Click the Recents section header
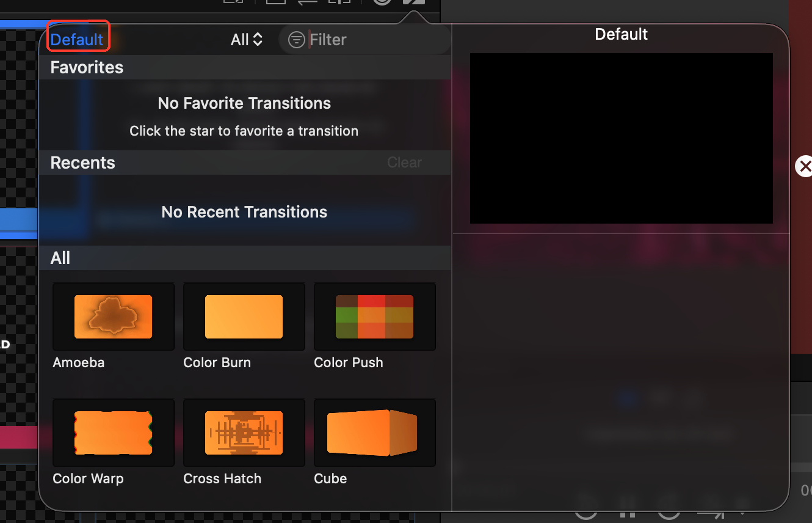The height and width of the screenshot is (523, 812). (245, 163)
